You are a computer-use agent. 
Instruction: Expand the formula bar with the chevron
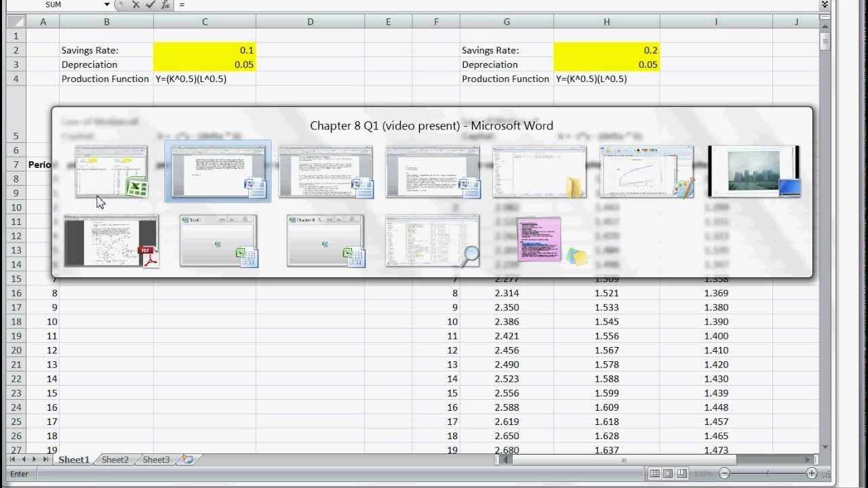(825, 5)
